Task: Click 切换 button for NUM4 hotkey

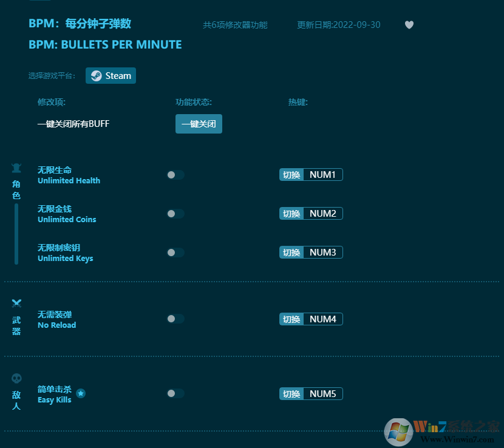Action: coord(291,319)
